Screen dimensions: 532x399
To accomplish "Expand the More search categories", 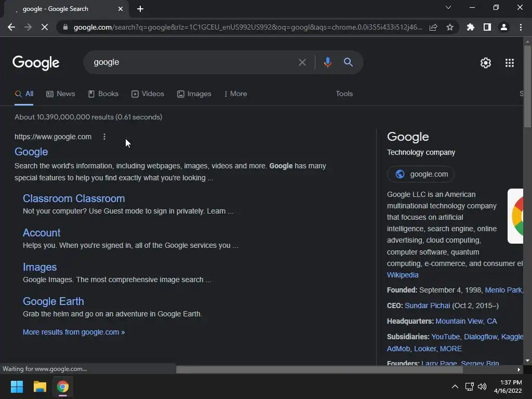I will pos(235,94).
